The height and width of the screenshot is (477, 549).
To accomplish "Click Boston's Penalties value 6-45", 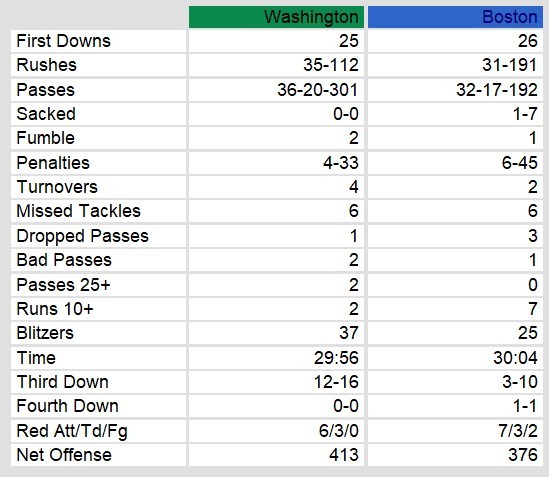I will 520,163.
